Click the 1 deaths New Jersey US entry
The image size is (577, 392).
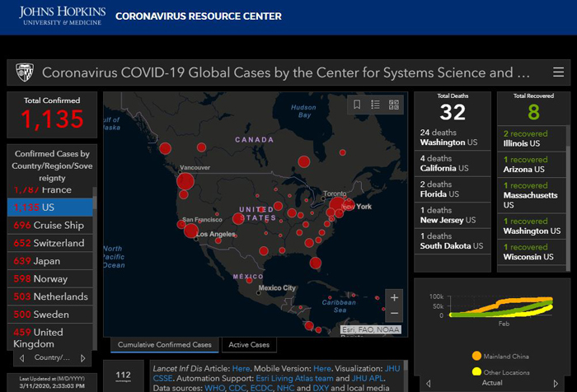[453, 215]
